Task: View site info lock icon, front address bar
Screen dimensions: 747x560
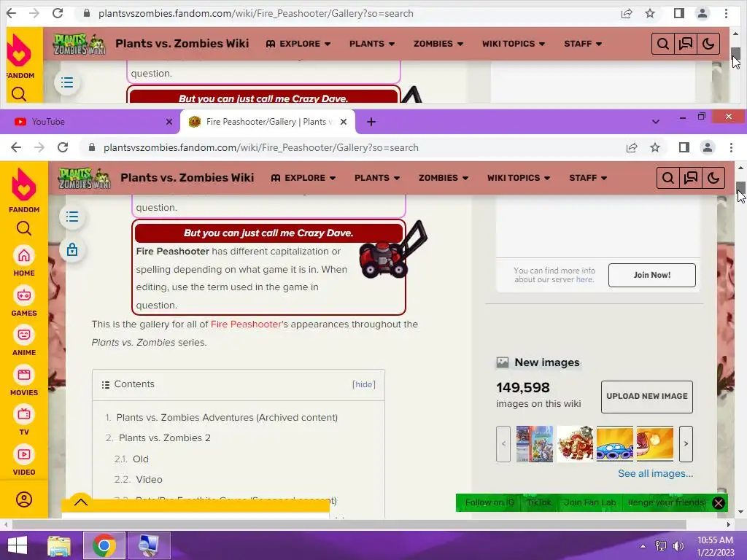Action: click(x=92, y=147)
